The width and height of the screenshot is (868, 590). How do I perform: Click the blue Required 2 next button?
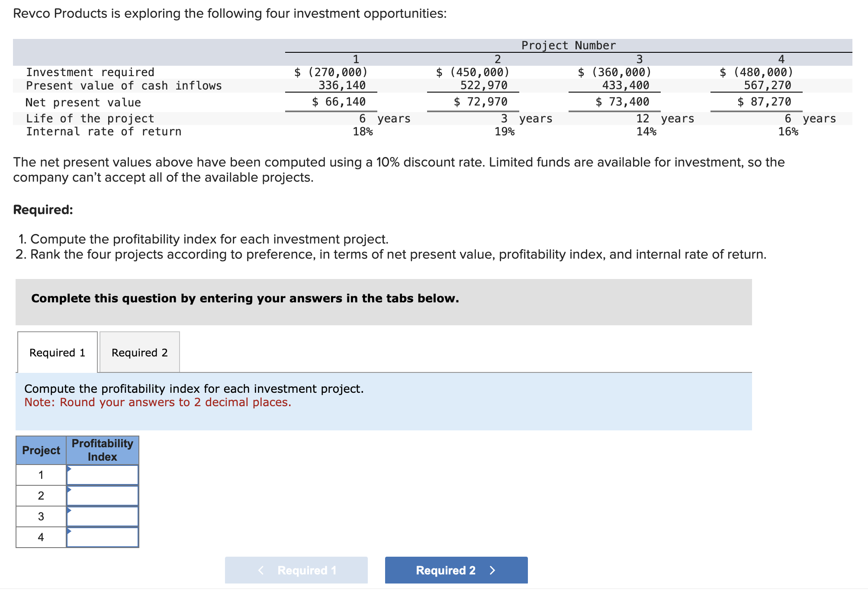(x=456, y=570)
